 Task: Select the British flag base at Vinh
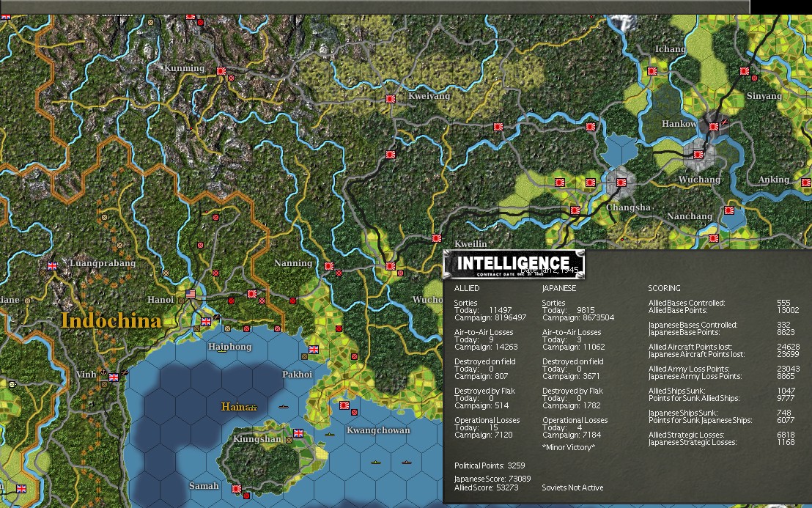pos(114,377)
